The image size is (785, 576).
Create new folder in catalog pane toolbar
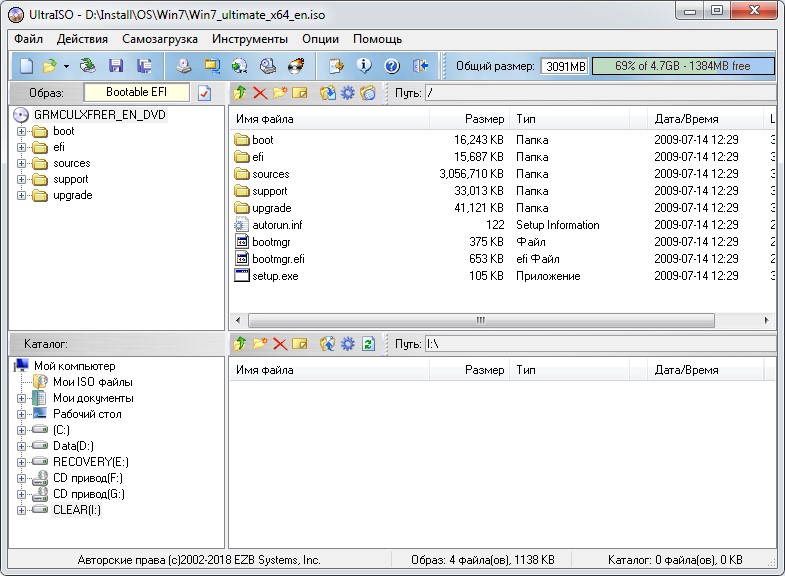(x=260, y=344)
